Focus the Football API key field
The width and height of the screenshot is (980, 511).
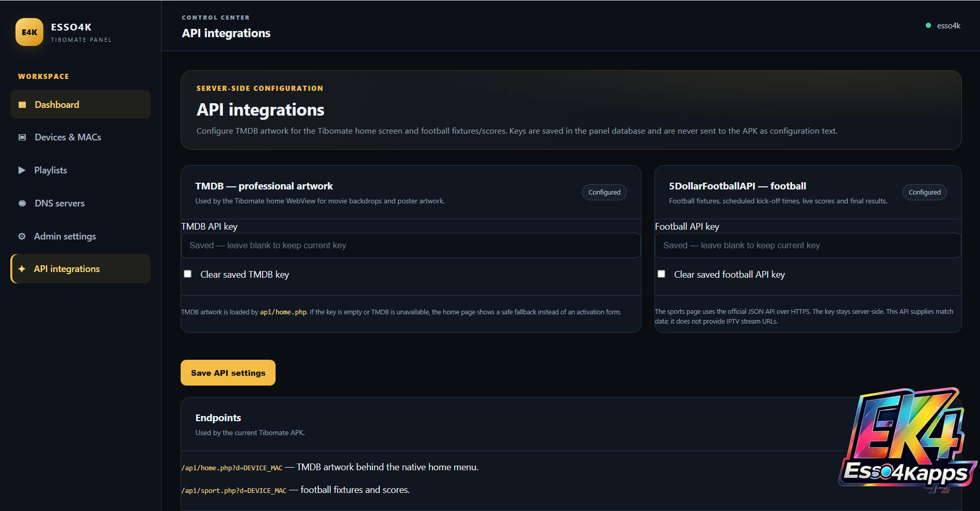pos(808,245)
